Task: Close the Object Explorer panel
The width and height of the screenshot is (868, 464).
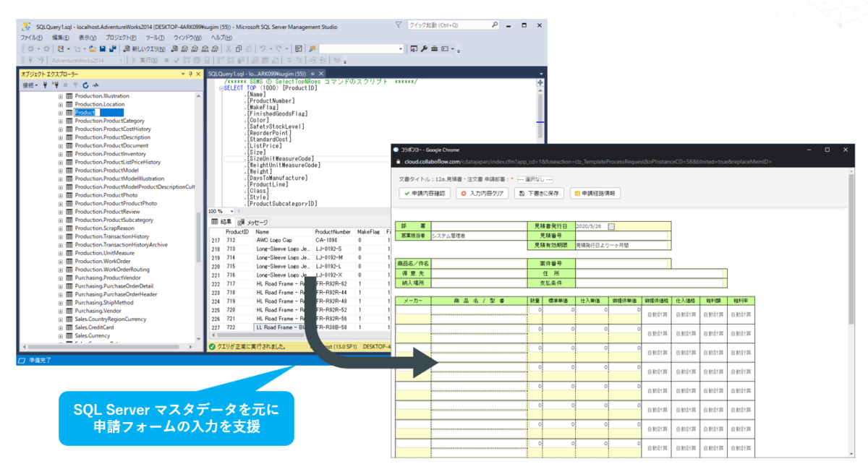Action: click(x=198, y=74)
